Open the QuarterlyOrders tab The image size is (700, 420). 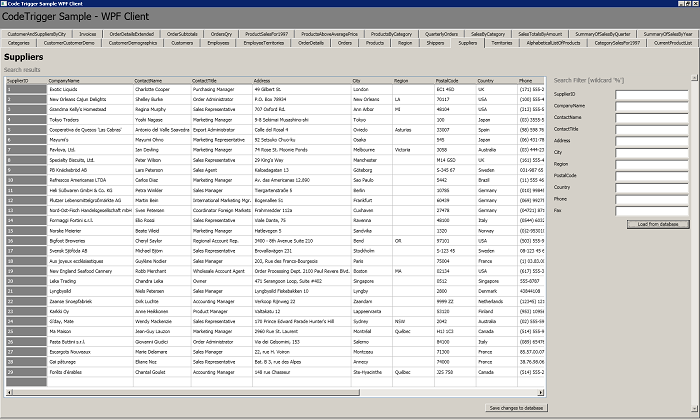pyautogui.click(x=442, y=33)
